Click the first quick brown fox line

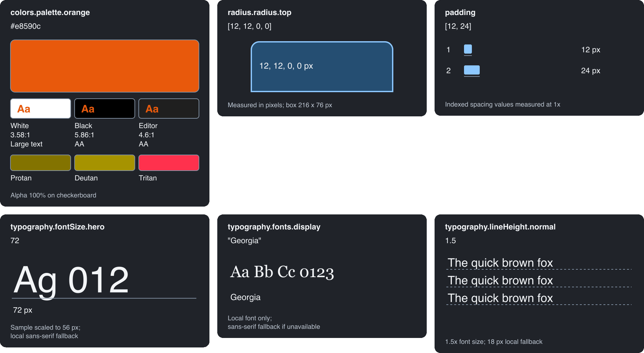pos(500,263)
